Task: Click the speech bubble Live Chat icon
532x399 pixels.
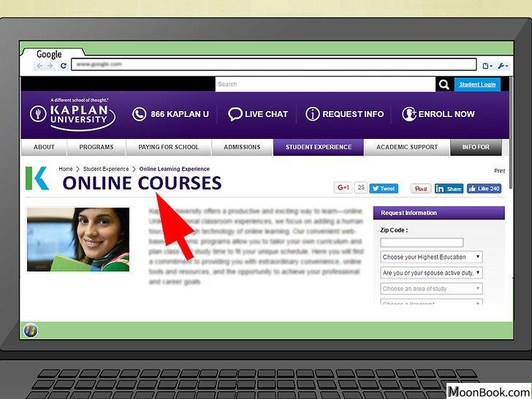Action: click(x=235, y=114)
